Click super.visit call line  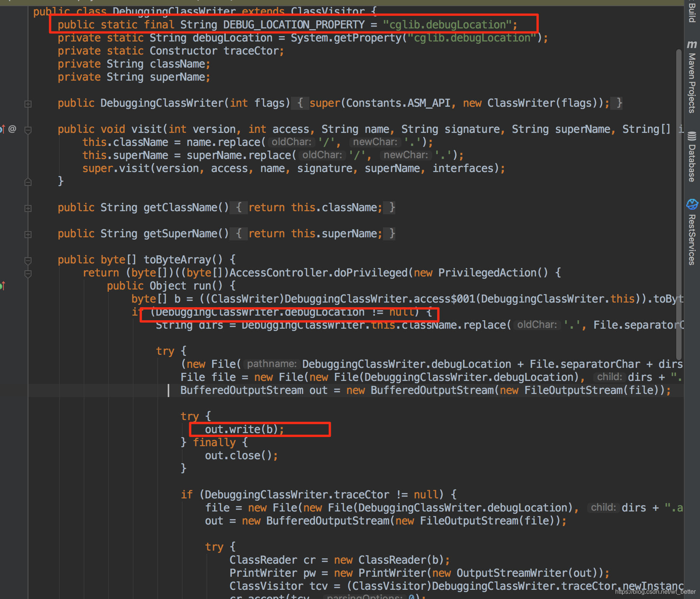(294, 168)
